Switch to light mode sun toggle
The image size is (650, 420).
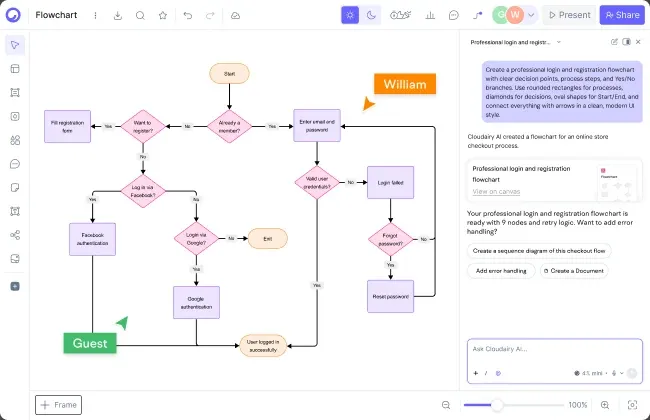tap(350, 15)
